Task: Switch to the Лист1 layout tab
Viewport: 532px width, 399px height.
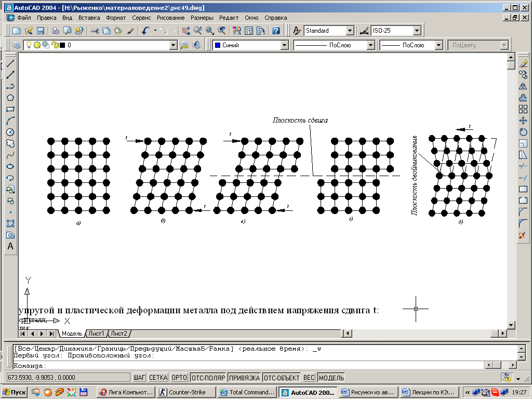Action: pos(96,334)
